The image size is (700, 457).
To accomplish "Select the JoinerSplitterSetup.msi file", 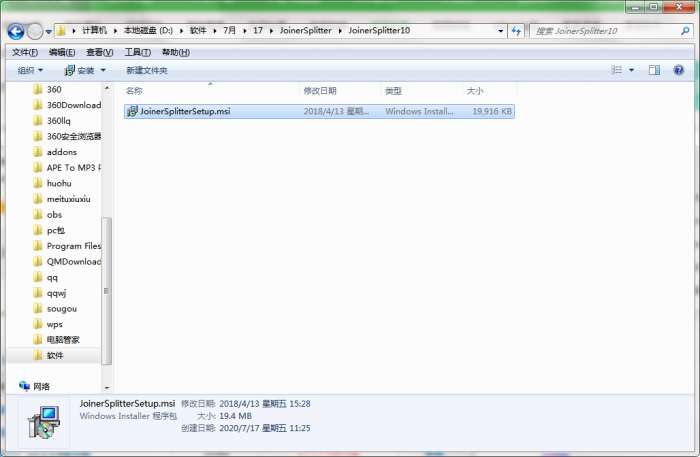I will coord(319,111).
